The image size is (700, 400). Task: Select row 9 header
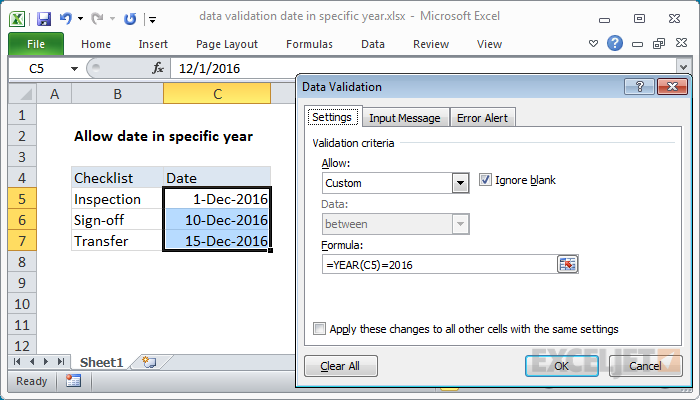(22, 283)
